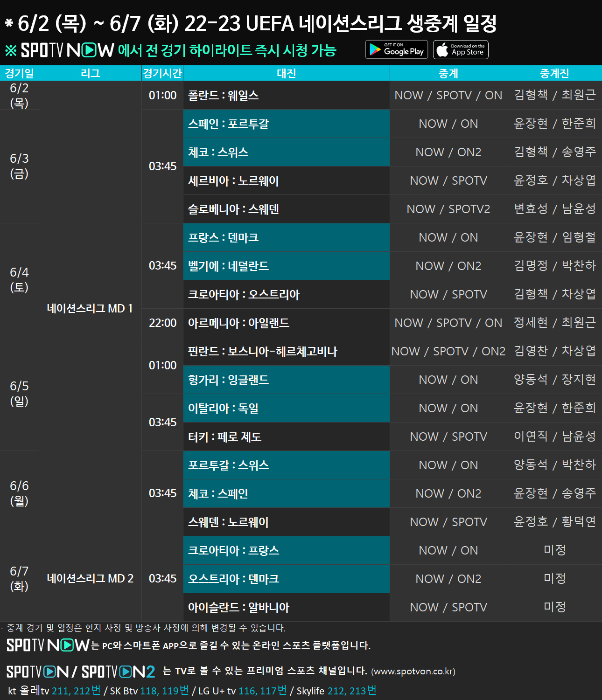Choose the 크로아티아 : 프랑스 match
The height and width of the screenshot is (700, 602).
tap(286, 551)
